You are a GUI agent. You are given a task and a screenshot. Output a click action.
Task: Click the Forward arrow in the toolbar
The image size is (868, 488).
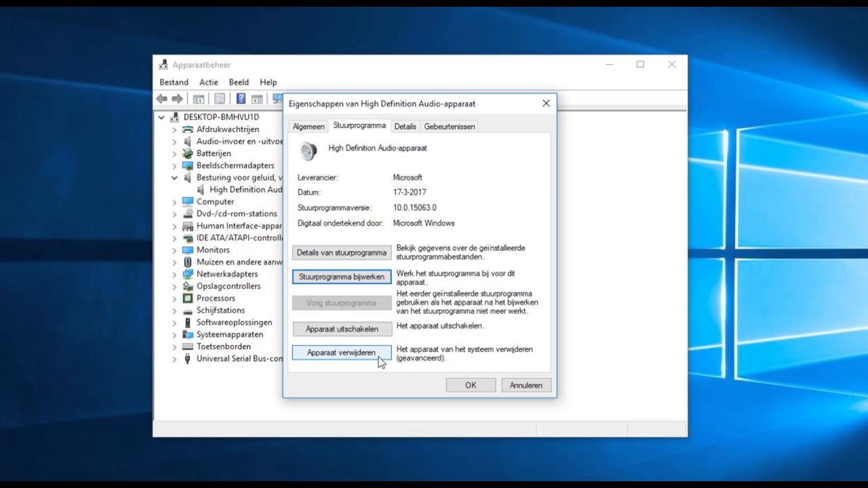[x=178, y=99]
